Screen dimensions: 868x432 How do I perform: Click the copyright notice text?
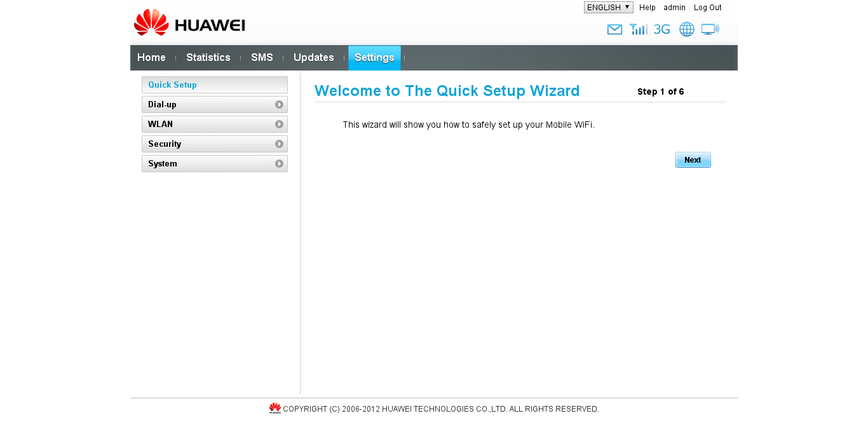(x=441, y=409)
